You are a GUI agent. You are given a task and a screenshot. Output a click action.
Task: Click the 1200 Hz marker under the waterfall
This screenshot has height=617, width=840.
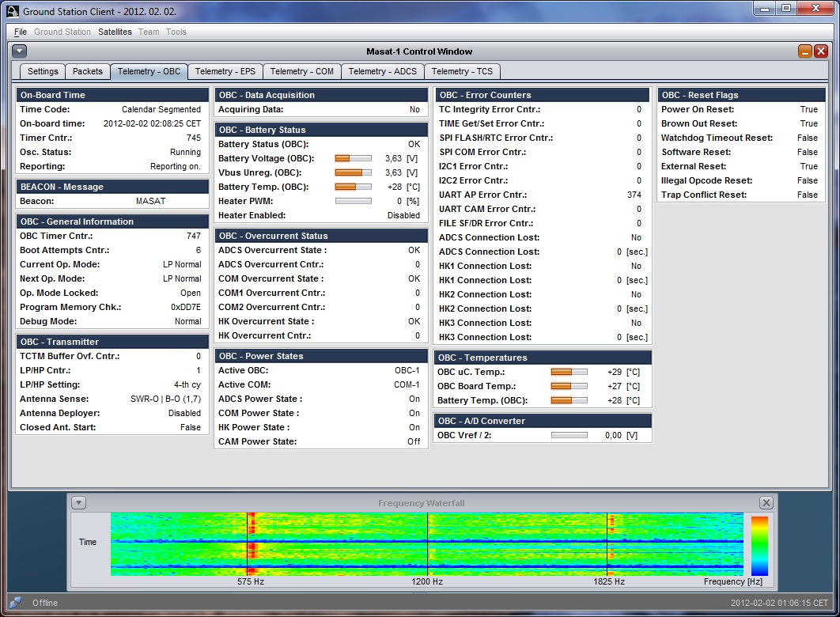click(427, 581)
